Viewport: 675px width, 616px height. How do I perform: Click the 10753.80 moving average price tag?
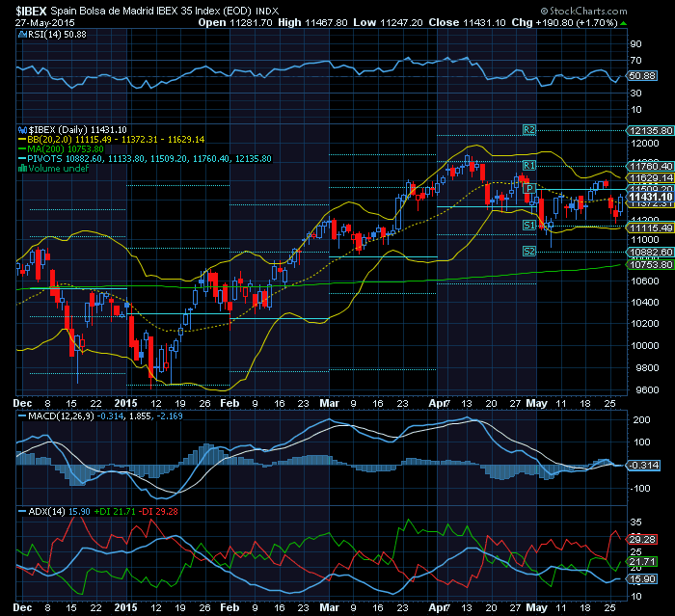click(x=651, y=264)
